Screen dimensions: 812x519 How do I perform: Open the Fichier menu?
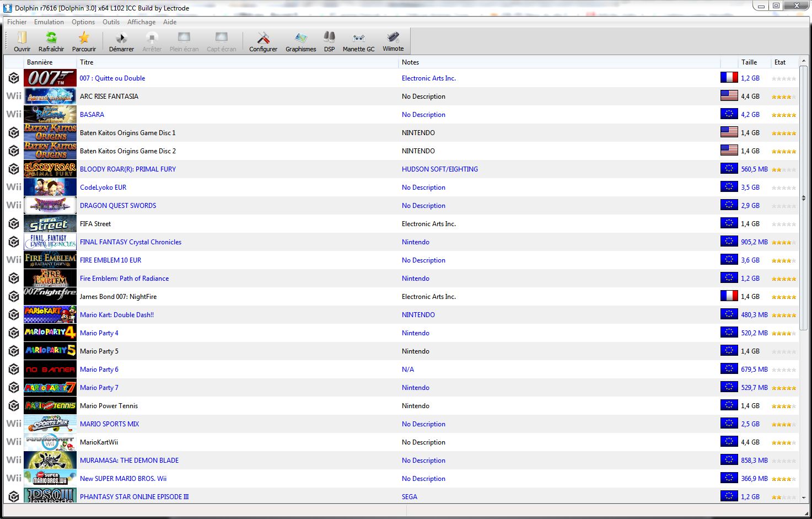(x=17, y=22)
